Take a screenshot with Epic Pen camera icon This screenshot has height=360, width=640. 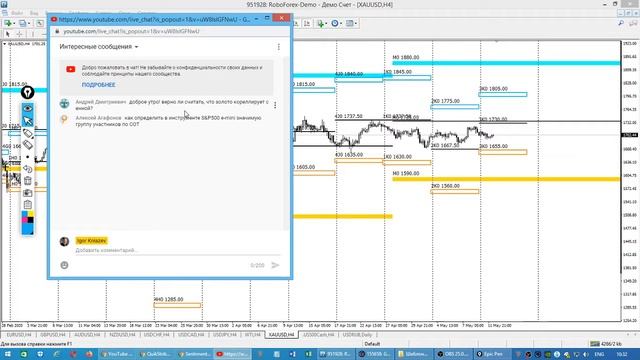[x=27, y=193]
